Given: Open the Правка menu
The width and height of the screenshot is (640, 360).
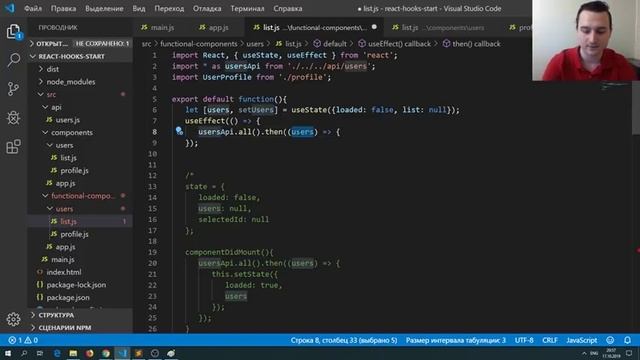Looking at the screenshot, I should pos(63,9).
